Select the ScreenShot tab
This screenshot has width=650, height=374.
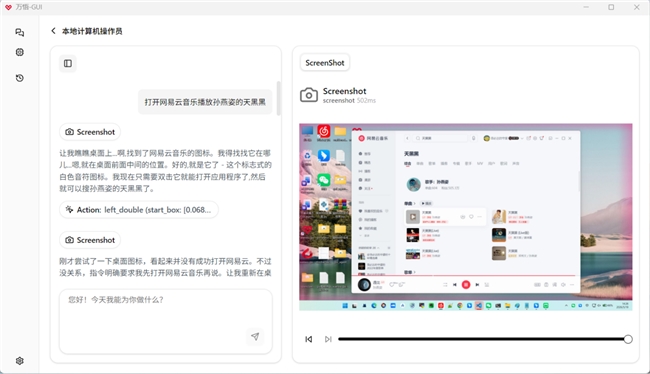click(325, 63)
